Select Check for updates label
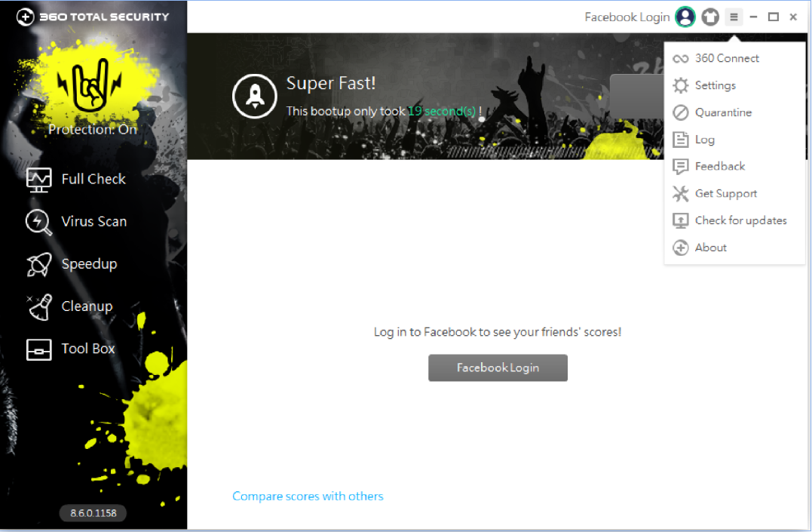 741,221
